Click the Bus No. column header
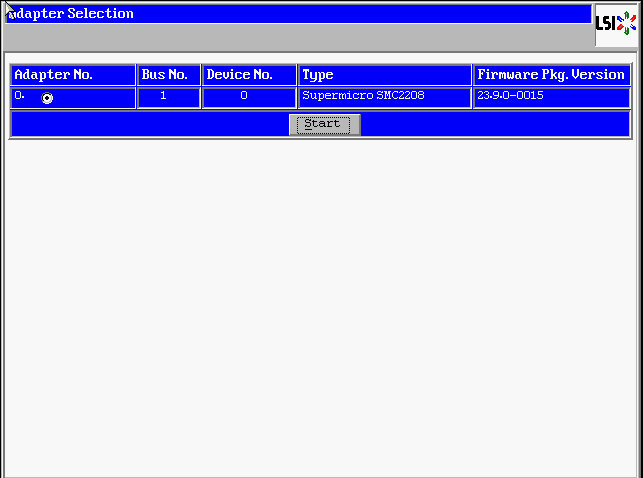This screenshot has height=478, width=643. pos(169,75)
